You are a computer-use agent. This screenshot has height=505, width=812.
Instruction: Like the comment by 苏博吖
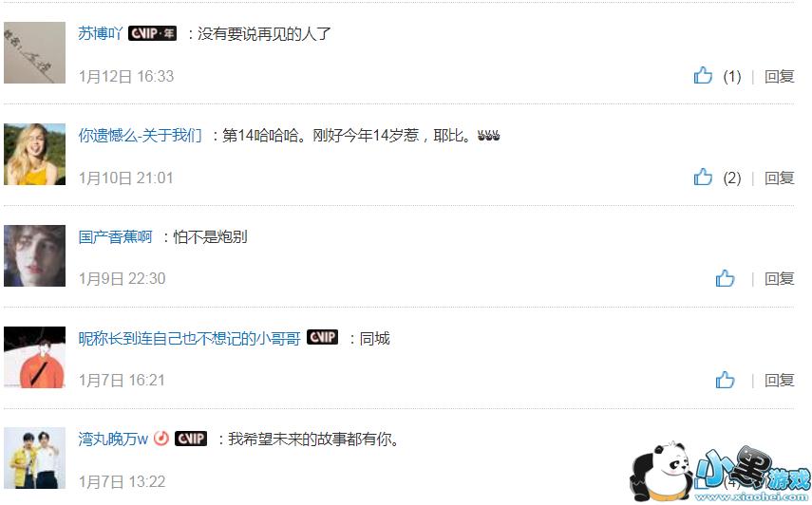[703, 76]
